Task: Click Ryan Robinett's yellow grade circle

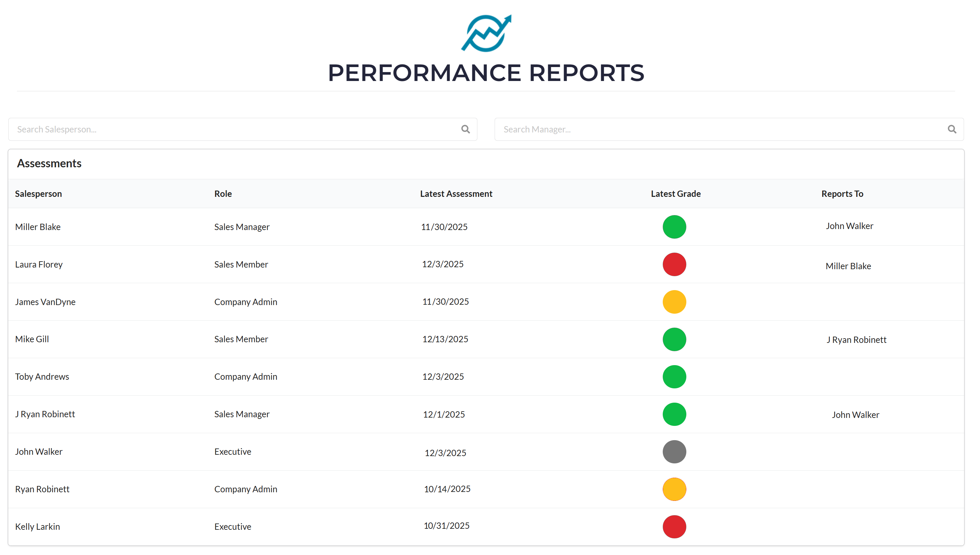Action: coord(674,489)
